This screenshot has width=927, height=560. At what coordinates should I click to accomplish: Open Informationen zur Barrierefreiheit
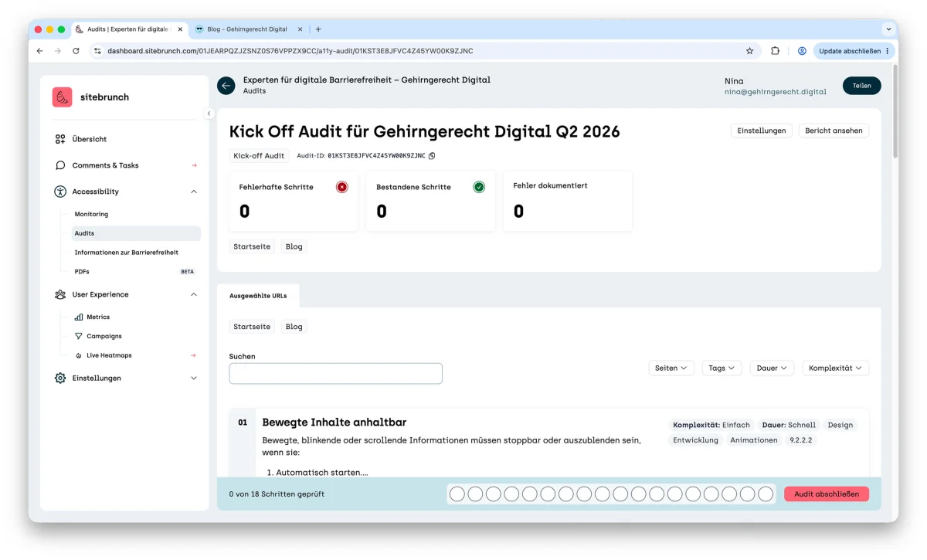[127, 253]
